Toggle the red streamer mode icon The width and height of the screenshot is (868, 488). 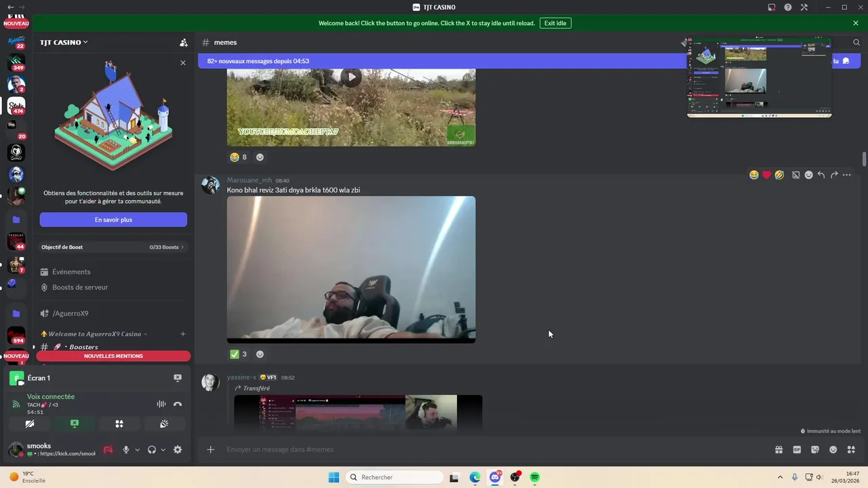click(x=108, y=449)
